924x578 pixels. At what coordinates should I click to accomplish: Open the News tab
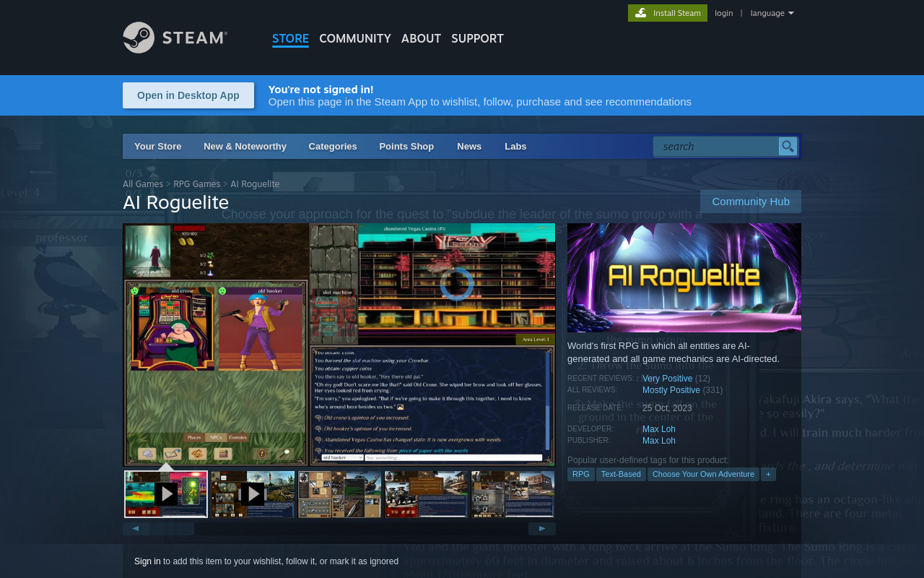[x=469, y=147]
